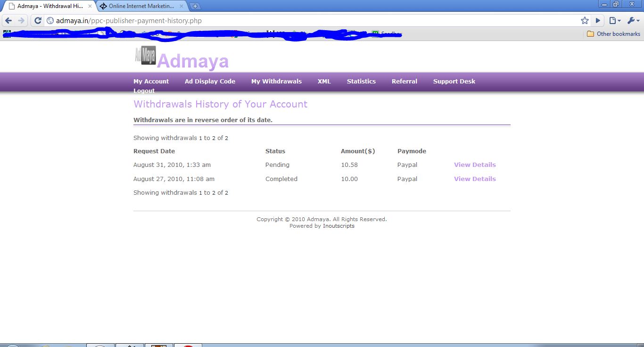The width and height of the screenshot is (644, 347).
Task: Click the Withdrawals History of Your Account heading
Action: pos(220,104)
